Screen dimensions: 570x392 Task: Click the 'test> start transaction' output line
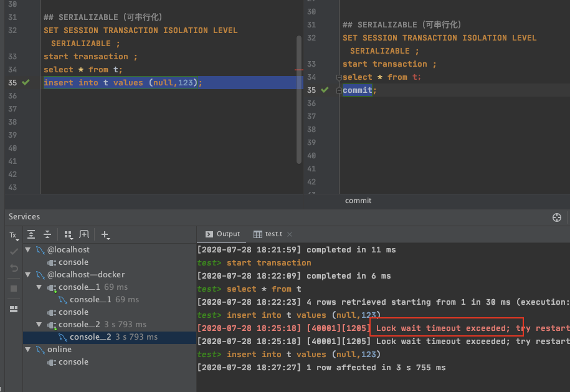click(254, 263)
